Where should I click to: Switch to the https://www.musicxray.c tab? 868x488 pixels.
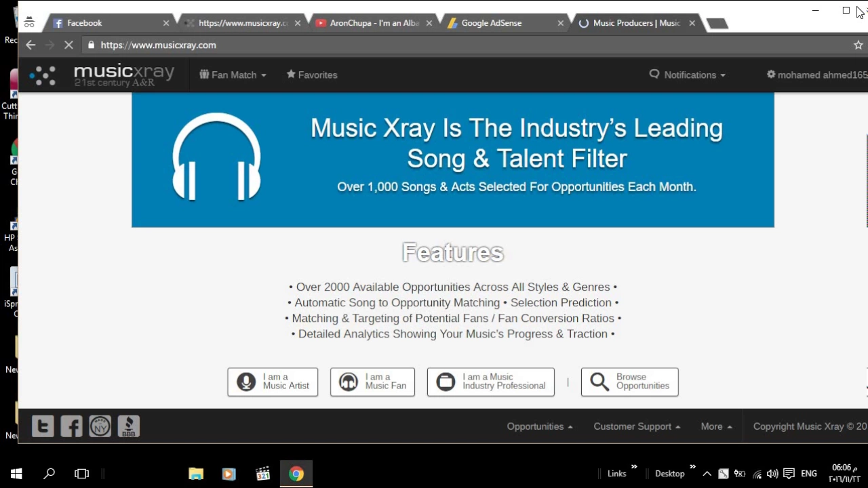(x=243, y=23)
